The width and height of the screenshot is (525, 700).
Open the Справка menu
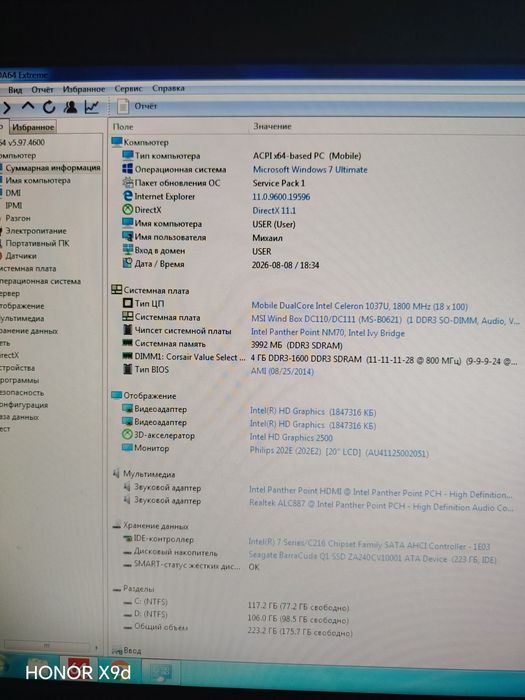[x=168, y=88]
